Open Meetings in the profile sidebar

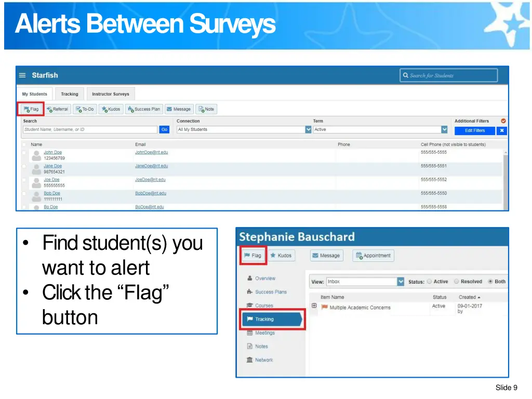coord(261,333)
